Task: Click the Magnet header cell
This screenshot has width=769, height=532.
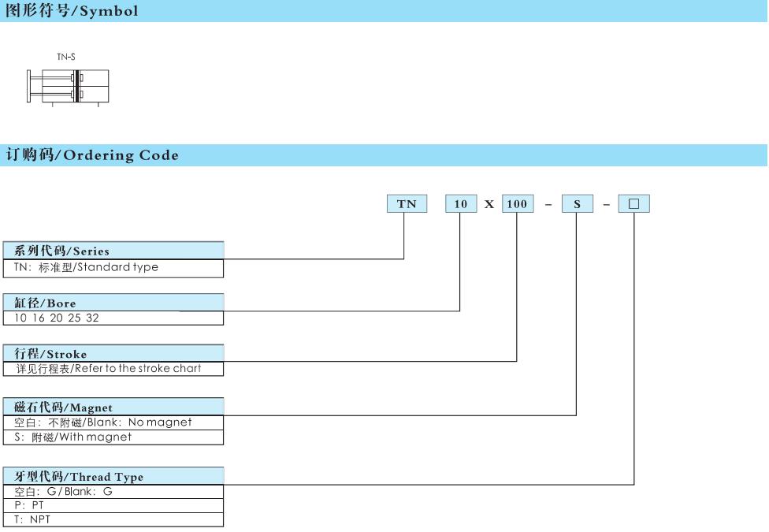Action: (x=113, y=407)
